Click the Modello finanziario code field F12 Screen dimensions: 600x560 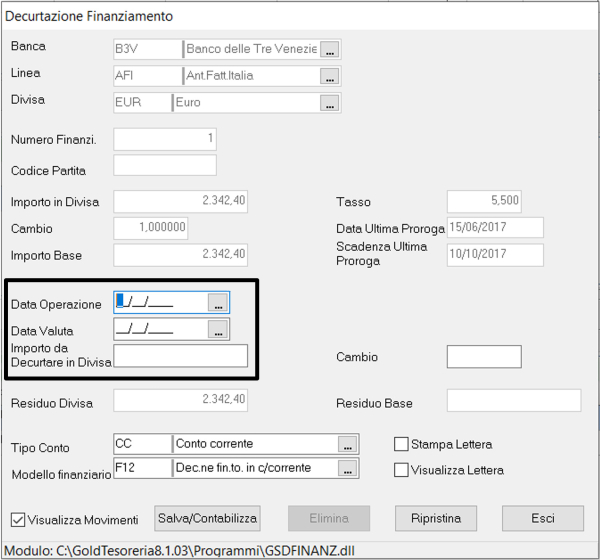(x=143, y=468)
